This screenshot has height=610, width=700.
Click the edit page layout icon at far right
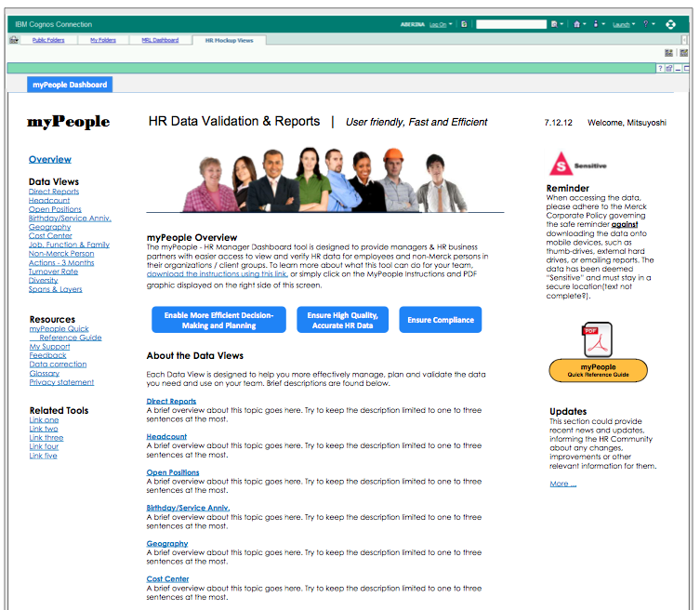[684, 53]
